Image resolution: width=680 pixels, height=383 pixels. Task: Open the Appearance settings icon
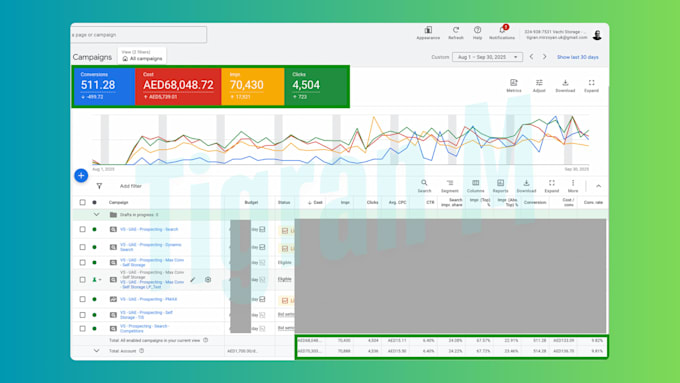(x=428, y=30)
